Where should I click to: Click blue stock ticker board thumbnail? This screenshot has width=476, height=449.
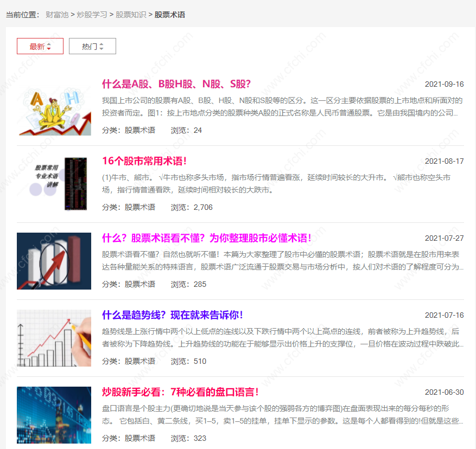pos(54,415)
